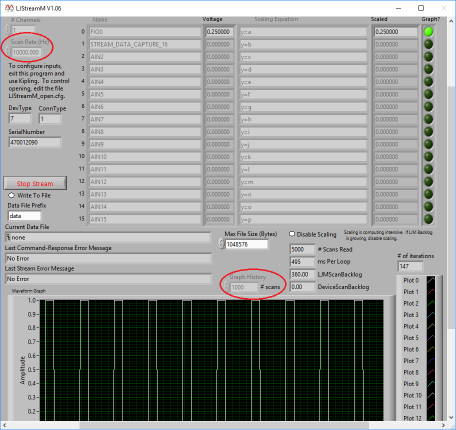Enable the Write To File option
The width and height of the screenshot is (456, 430).
click(12, 195)
